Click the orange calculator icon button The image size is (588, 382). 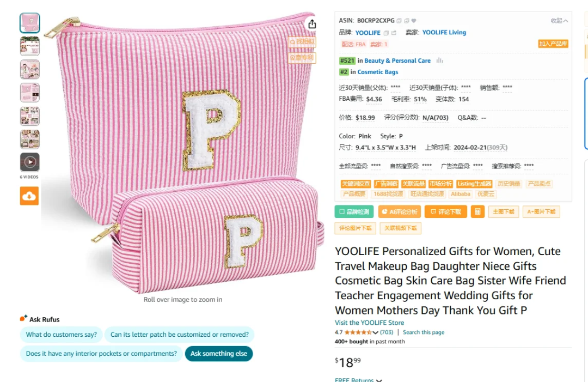[477, 211]
